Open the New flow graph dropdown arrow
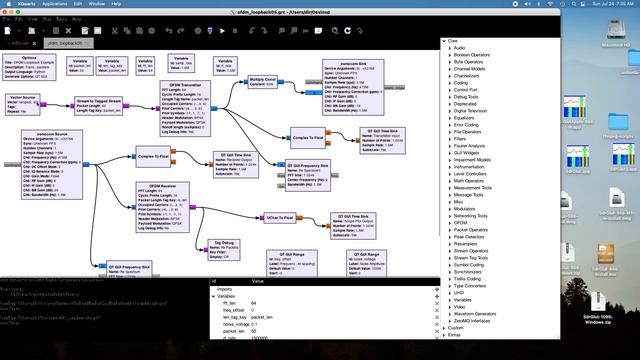 [x=19, y=31]
